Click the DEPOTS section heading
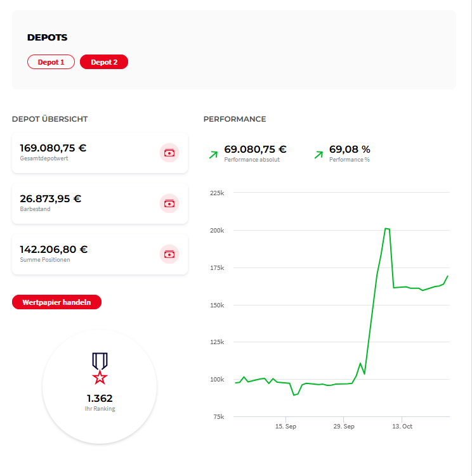 [47, 37]
